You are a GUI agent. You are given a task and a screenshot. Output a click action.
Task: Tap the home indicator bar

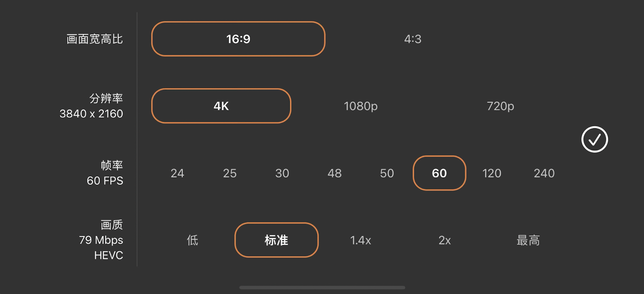point(322,287)
